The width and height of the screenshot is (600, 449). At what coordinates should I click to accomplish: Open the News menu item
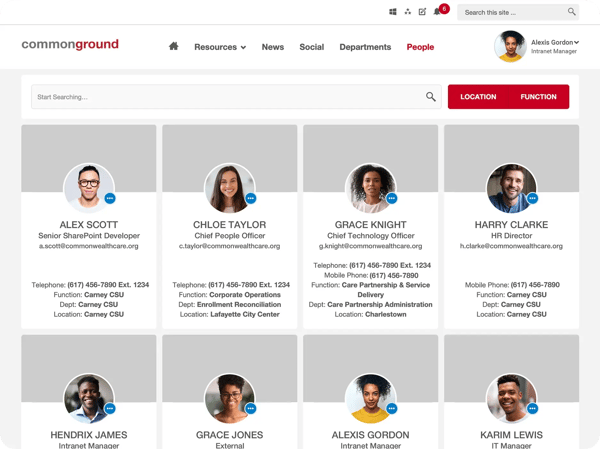click(273, 47)
